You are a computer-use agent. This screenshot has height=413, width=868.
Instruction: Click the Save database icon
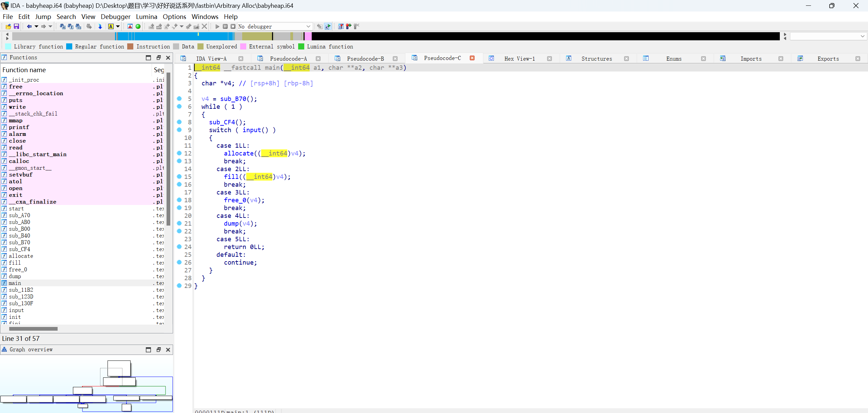pyautogui.click(x=16, y=26)
